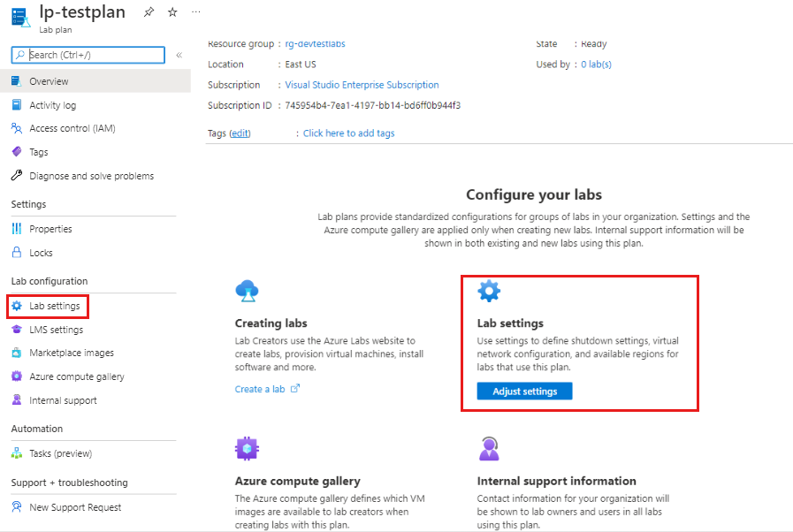Viewport: 793px width, 532px height.
Task: Click the Creating labs cloud flask icon
Action: click(x=247, y=291)
